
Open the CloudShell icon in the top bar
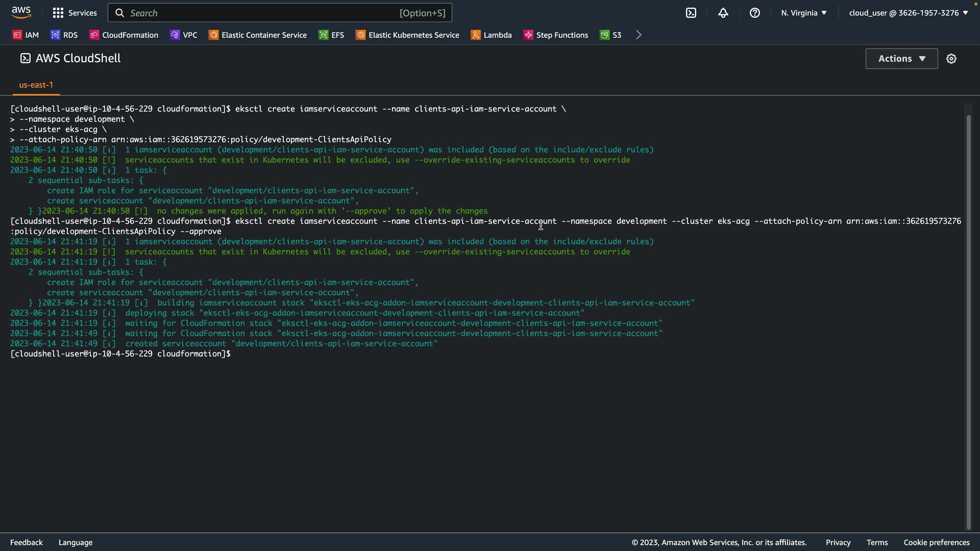691,13
